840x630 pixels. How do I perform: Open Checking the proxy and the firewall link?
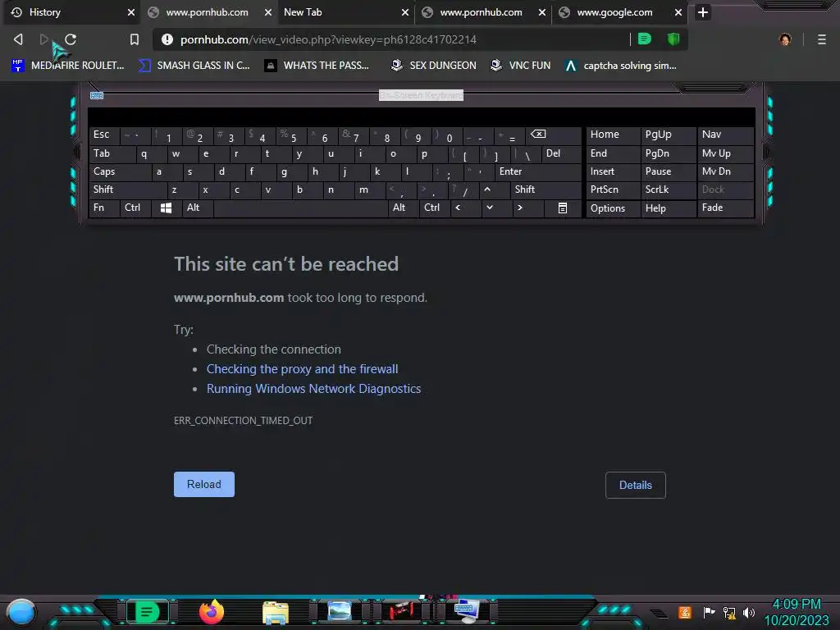(302, 369)
